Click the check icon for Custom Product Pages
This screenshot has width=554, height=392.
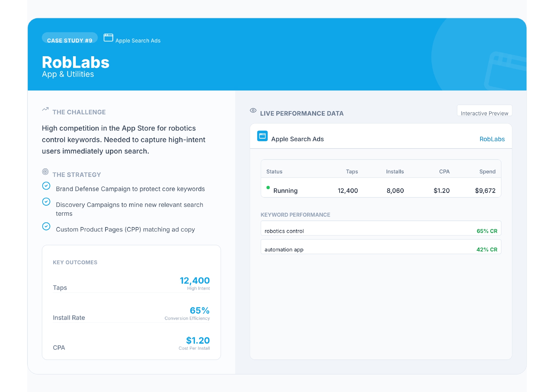coord(46,226)
